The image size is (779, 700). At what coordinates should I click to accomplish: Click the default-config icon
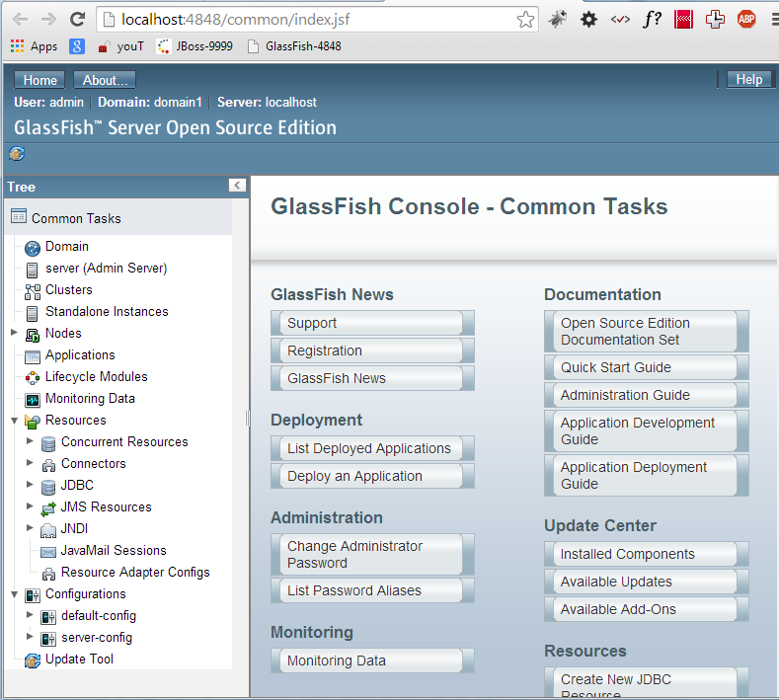pyautogui.click(x=48, y=617)
